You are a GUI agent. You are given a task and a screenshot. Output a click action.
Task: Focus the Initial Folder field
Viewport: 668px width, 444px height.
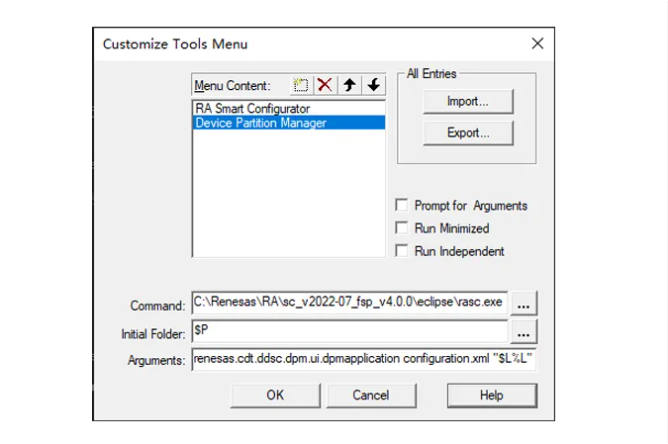350,331
